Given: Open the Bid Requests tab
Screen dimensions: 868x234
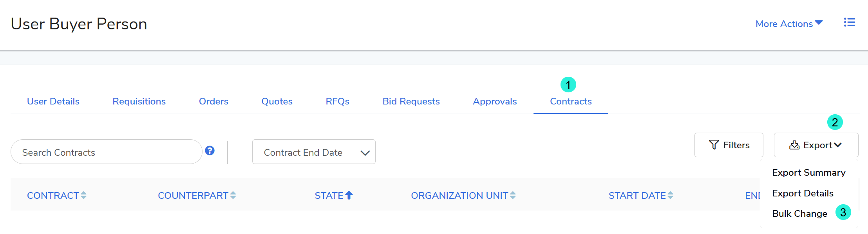Looking at the screenshot, I should click(x=411, y=101).
